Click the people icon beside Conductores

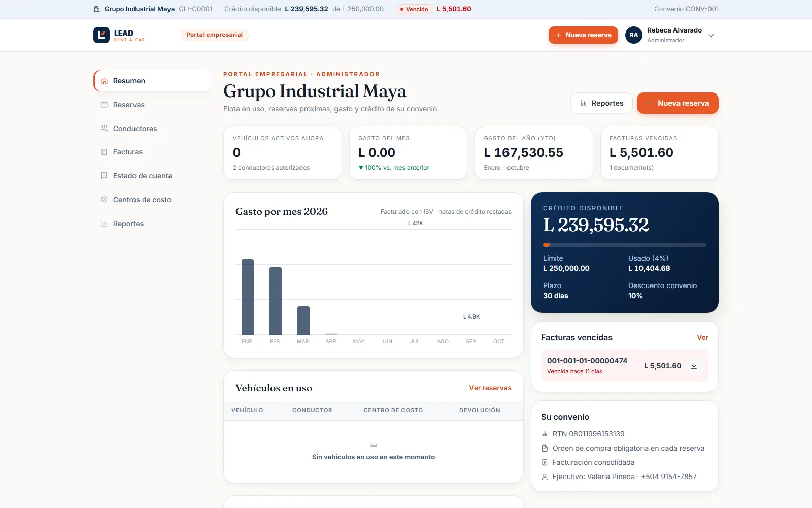[x=104, y=129]
